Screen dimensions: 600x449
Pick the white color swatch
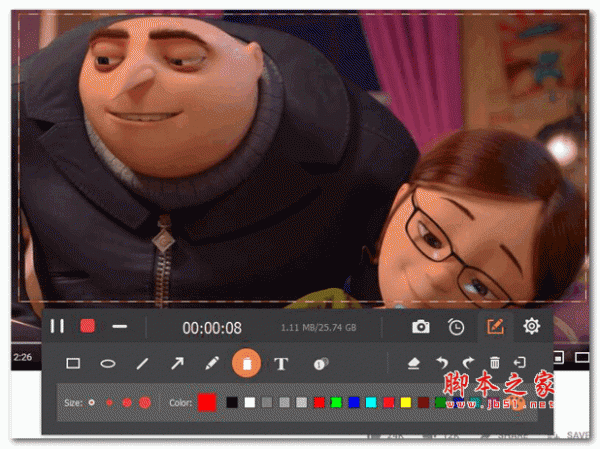coord(249,402)
